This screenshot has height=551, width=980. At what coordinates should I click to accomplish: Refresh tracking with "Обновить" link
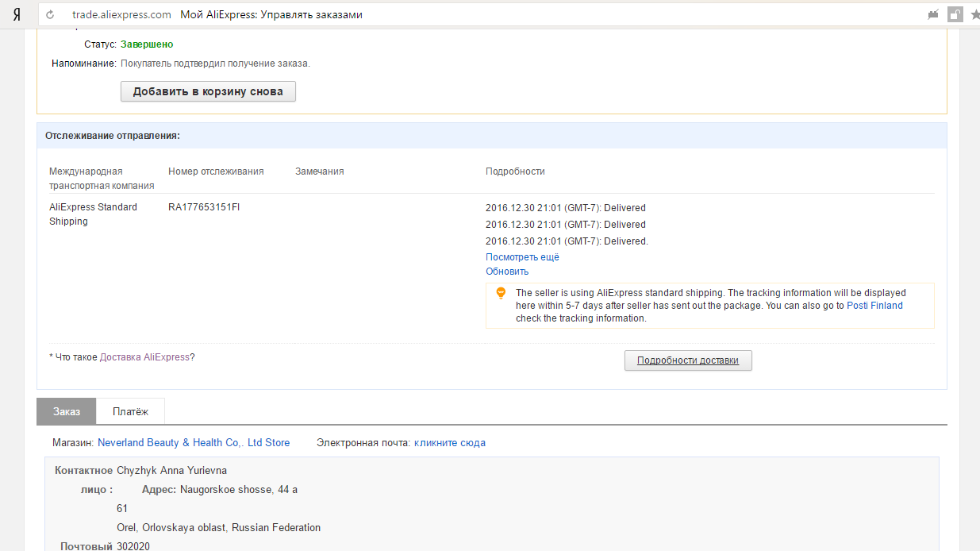[507, 272]
